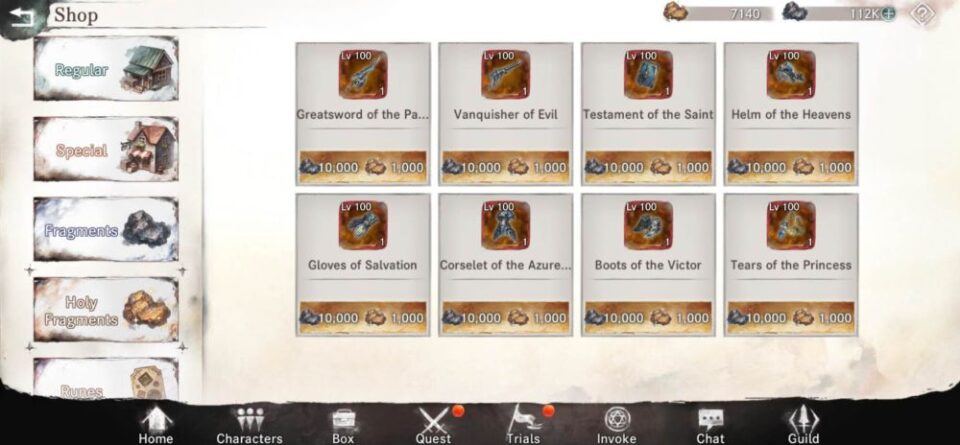This screenshot has width=960, height=445.
Task: Select the Holy Fragments shop tab
Action: tap(106, 310)
